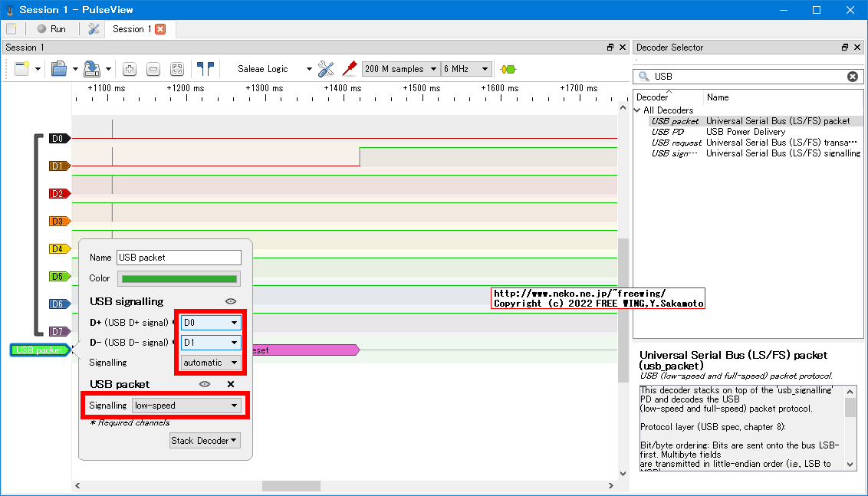Save the current capture session
Viewport: 868px width, 496px height.
coord(90,68)
